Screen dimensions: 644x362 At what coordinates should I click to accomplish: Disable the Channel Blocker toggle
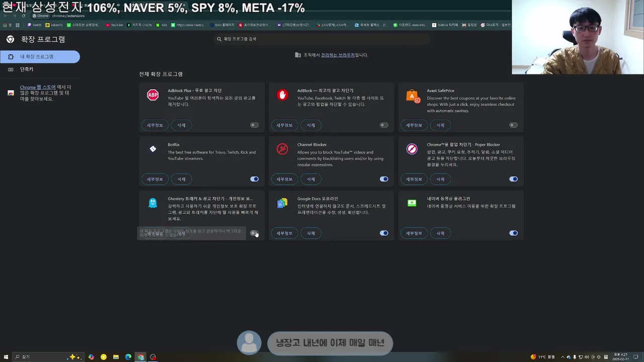[384, 179]
